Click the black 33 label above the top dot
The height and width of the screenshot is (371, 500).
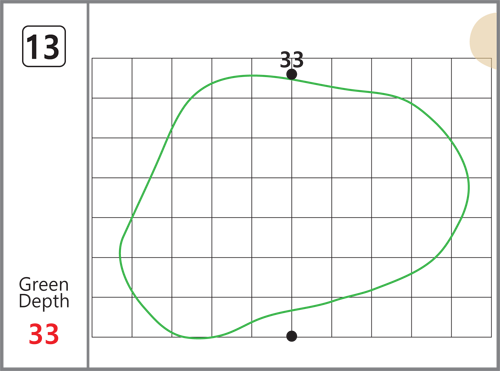point(292,60)
